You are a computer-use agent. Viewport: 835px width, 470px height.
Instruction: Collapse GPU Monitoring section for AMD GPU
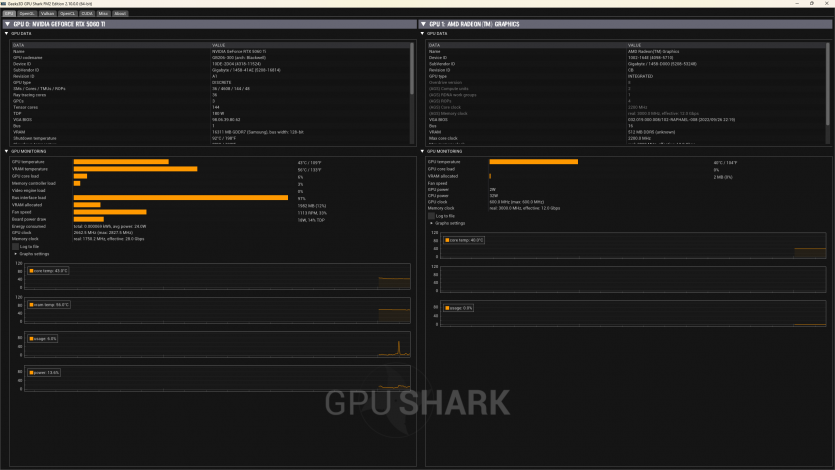tap(422, 152)
